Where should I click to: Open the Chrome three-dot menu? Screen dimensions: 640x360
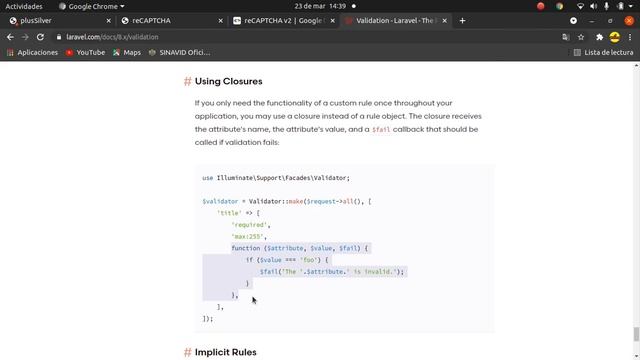pyautogui.click(x=630, y=37)
